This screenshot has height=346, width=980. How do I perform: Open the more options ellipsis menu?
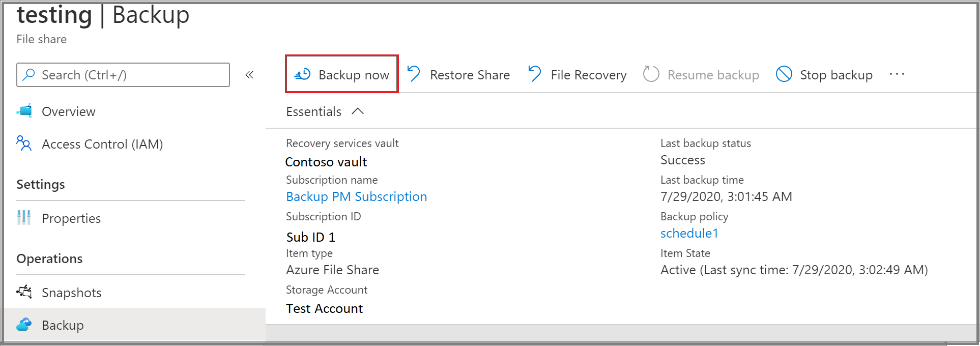pyautogui.click(x=897, y=74)
